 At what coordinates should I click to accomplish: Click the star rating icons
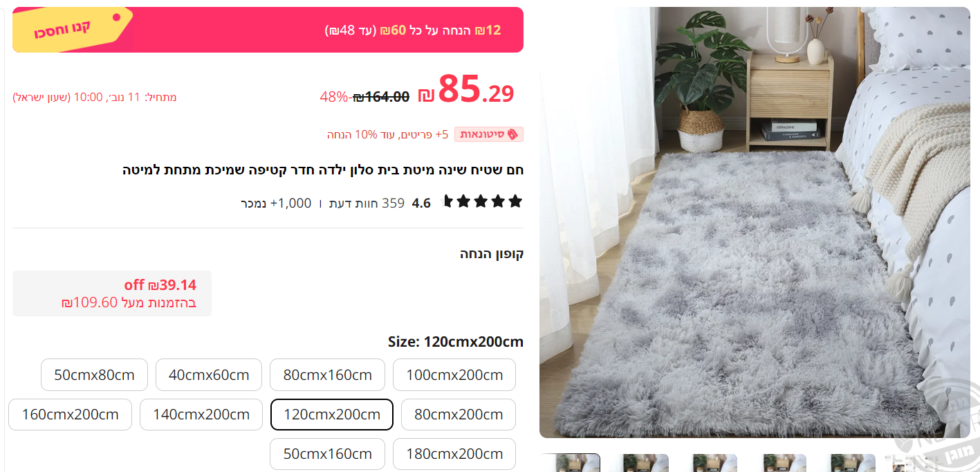pos(483,202)
